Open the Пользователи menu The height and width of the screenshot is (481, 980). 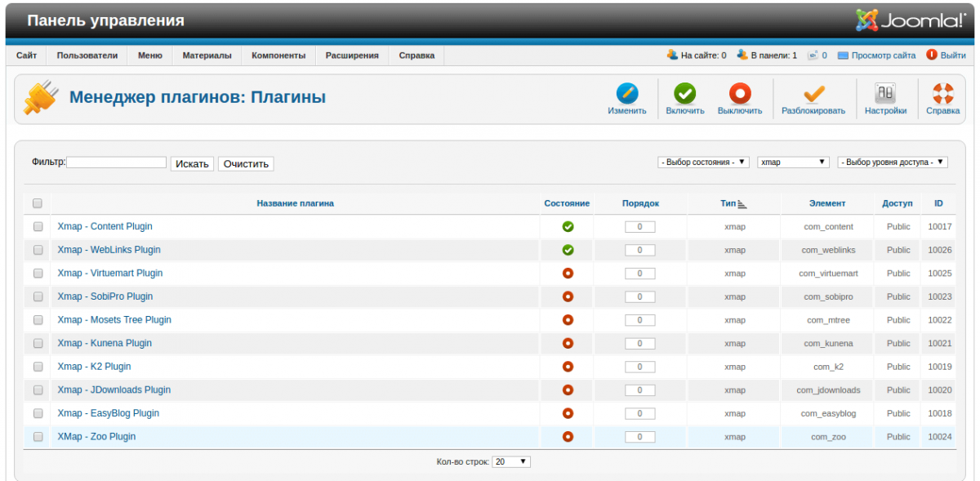[x=87, y=56]
